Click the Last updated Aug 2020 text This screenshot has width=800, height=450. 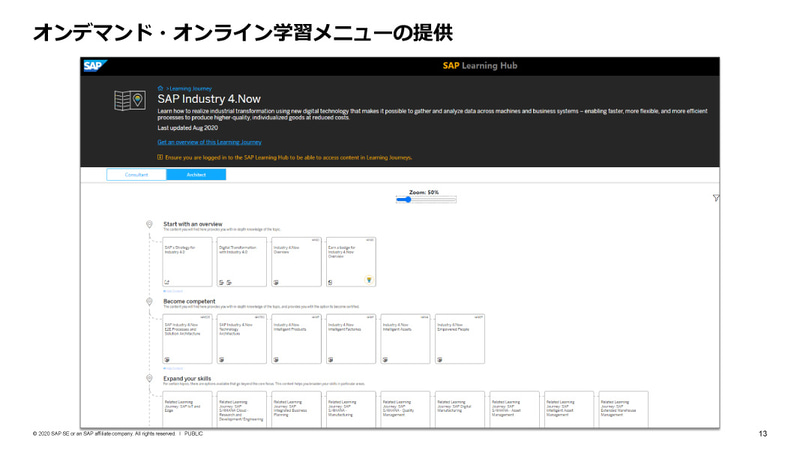point(187,128)
